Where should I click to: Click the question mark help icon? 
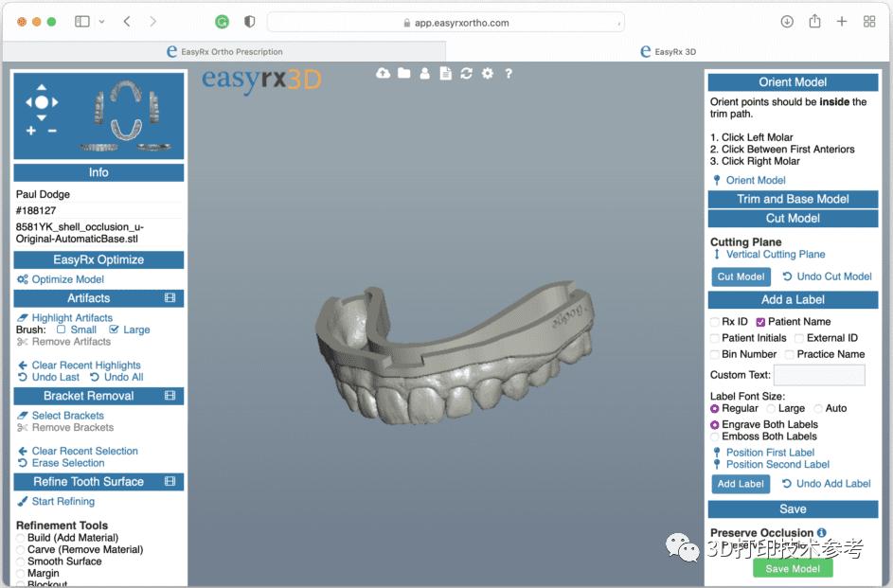[509, 74]
